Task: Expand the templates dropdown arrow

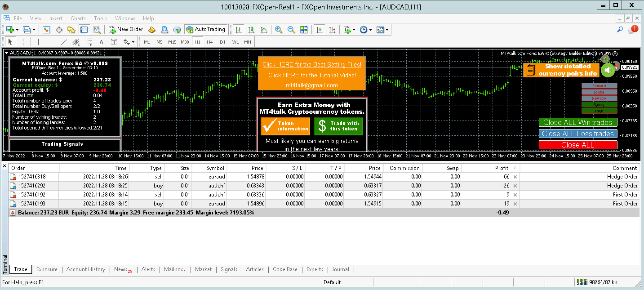Action: click(x=387, y=30)
